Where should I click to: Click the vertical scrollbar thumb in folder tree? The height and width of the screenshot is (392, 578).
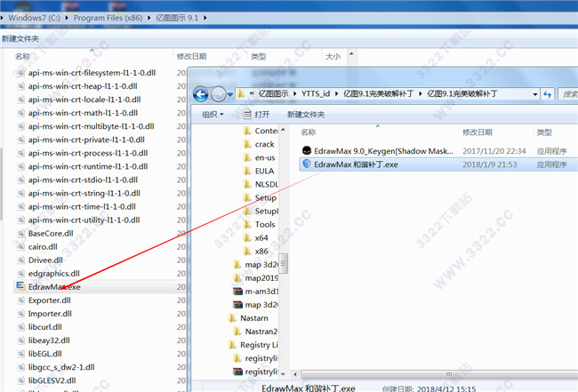point(283,263)
